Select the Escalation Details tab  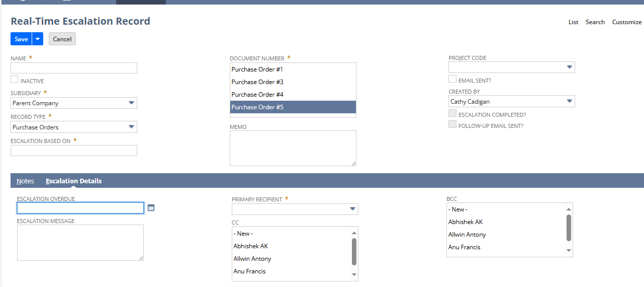pyautogui.click(x=73, y=181)
